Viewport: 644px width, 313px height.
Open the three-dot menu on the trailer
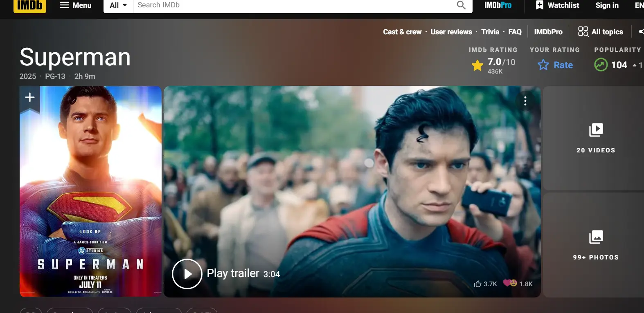tap(525, 101)
